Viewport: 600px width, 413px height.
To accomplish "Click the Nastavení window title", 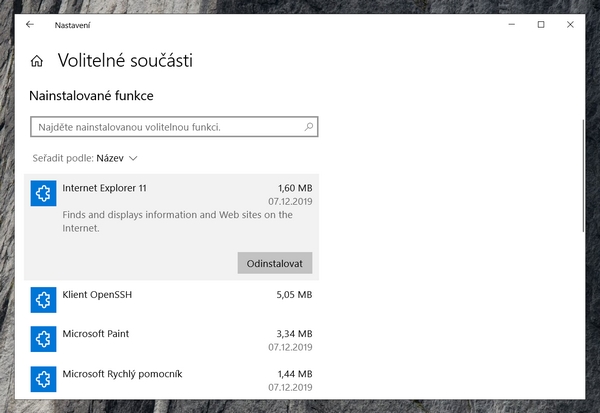I will tap(72, 25).
